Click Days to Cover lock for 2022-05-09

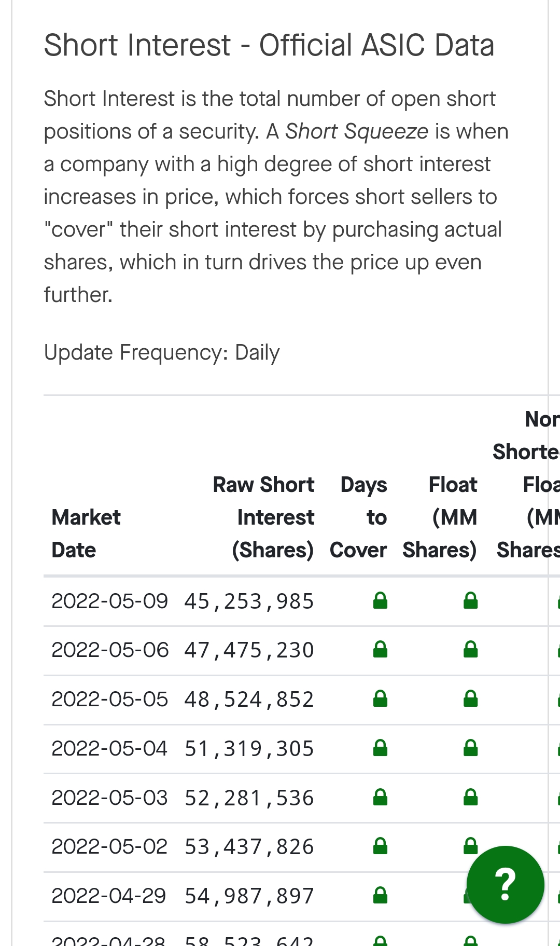(x=381, y=600)
